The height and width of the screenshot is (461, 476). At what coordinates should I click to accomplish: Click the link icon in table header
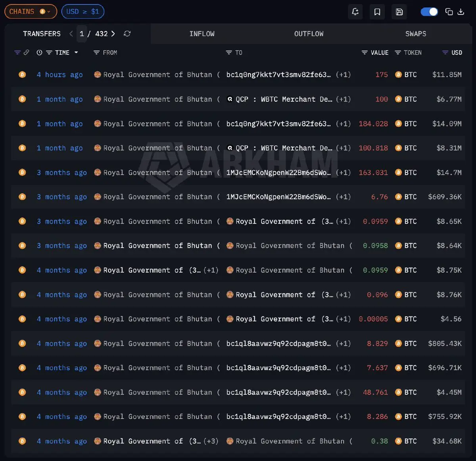tap(26, 52)
